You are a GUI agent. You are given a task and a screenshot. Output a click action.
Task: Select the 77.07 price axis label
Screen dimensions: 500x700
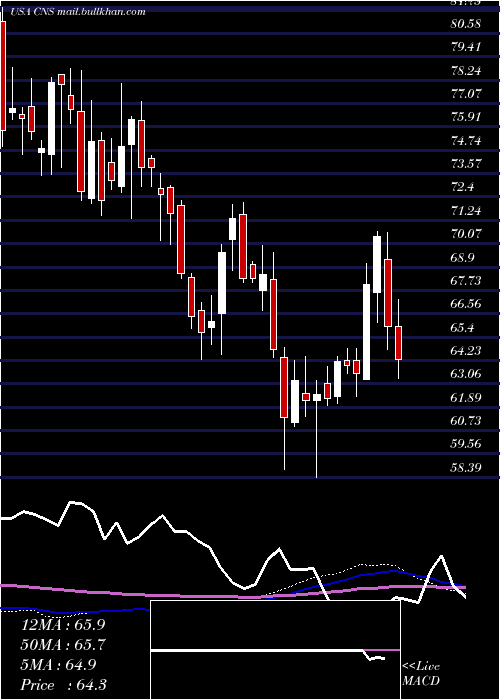[x=466, y=94]
